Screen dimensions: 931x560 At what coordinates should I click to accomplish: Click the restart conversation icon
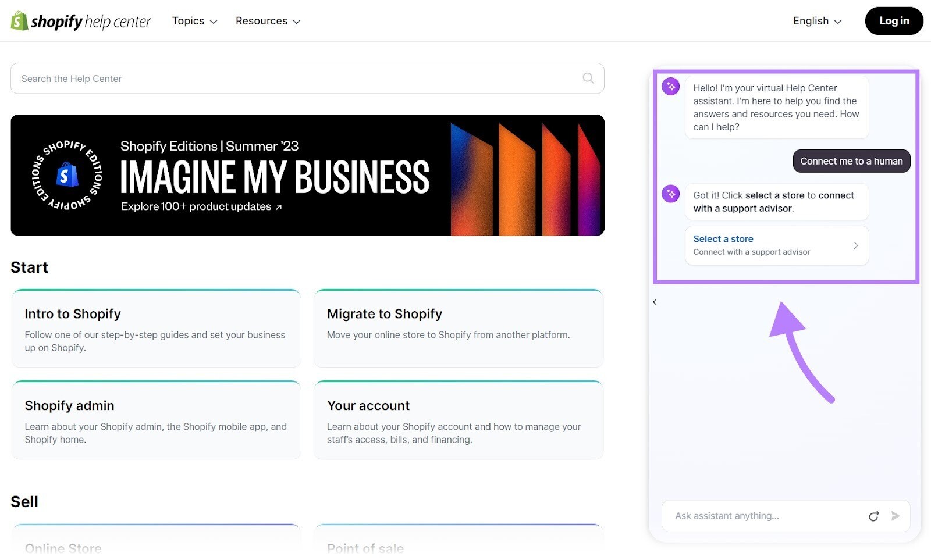(874, 516)
